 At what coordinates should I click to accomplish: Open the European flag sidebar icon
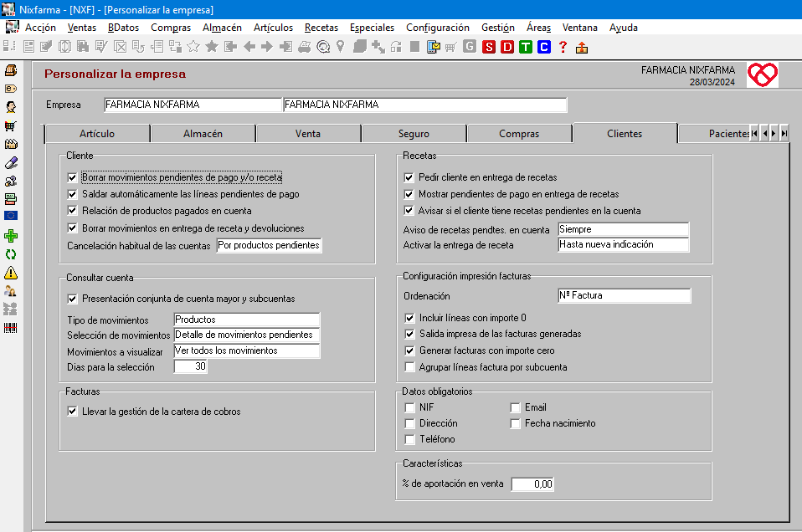[11, 216]
